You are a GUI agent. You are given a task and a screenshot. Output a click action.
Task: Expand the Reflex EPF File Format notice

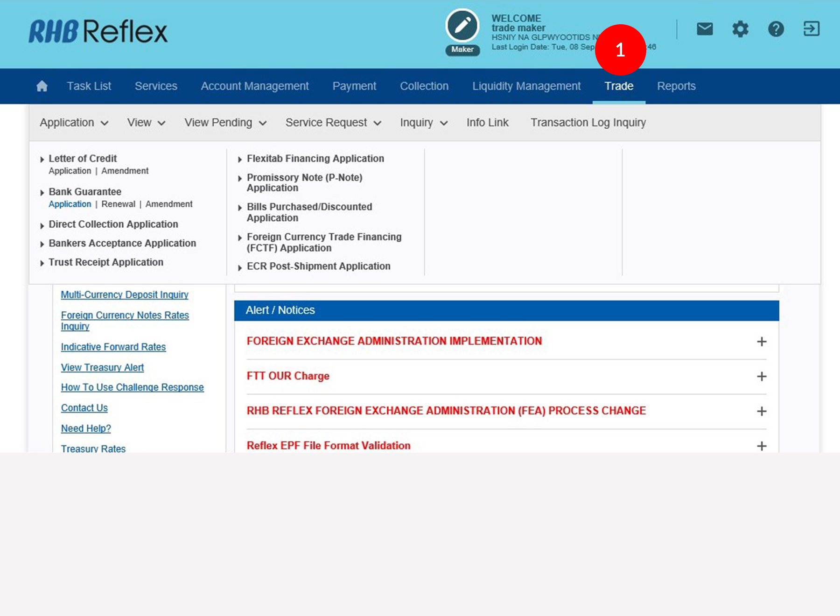[x=761, y=446]
